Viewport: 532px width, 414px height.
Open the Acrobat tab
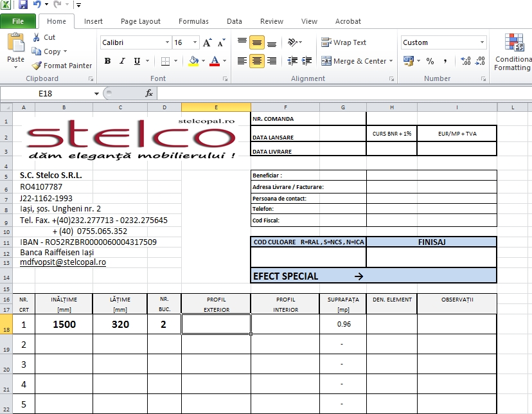pyautogui.click(x=348, y=21)
